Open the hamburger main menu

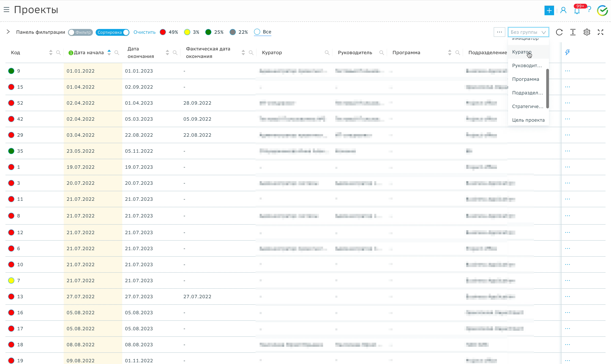(x=7, y=10)
